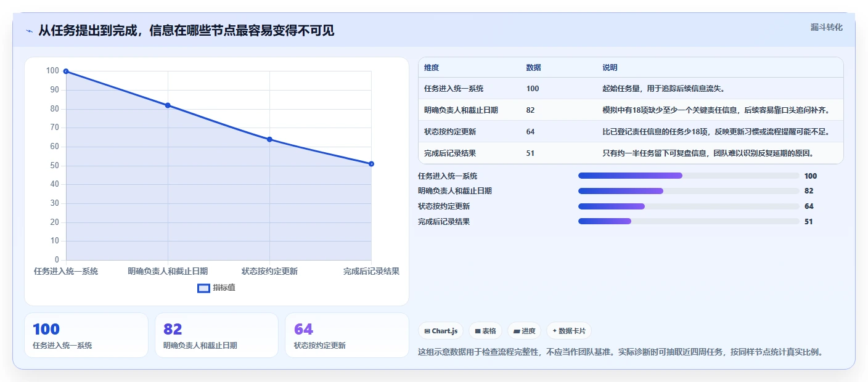Click the 数据 column header
Viewport: 868px width, 382px height.
click(533, 68)
